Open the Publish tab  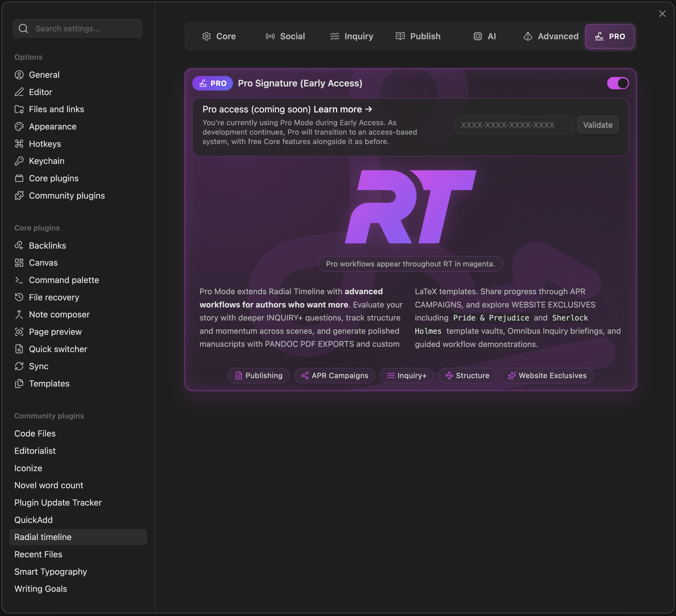(x=418, y=36)
